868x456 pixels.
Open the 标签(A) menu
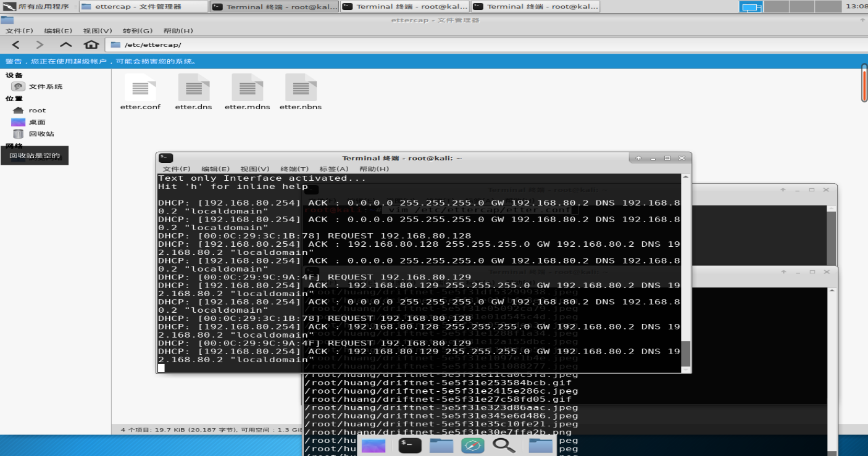[x=334, y=169]
